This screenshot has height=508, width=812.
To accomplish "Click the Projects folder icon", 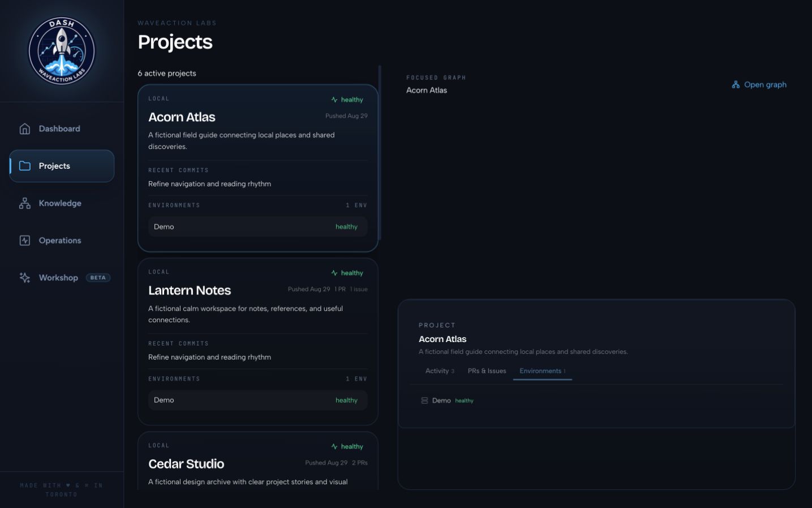I will 25,166.
